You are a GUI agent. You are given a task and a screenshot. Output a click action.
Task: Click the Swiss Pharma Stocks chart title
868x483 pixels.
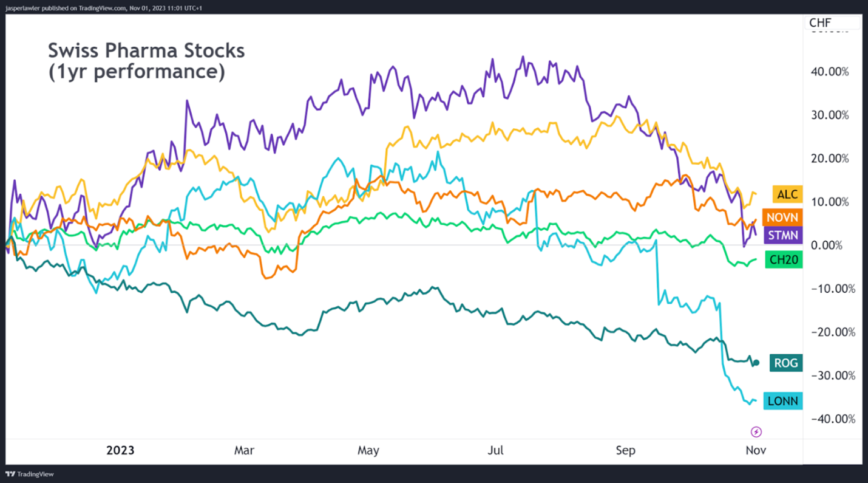click(146, 61)
